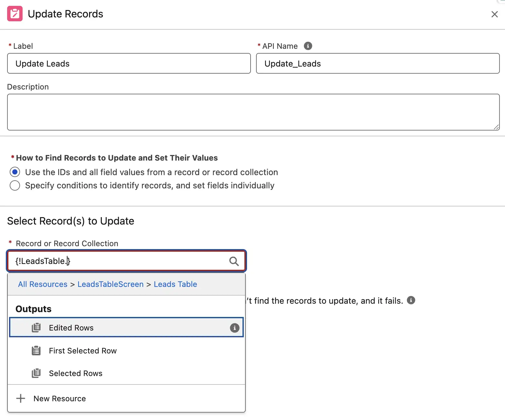
Task: Click the info icon on the Edited Rows row
Action: tap(234, 328)
